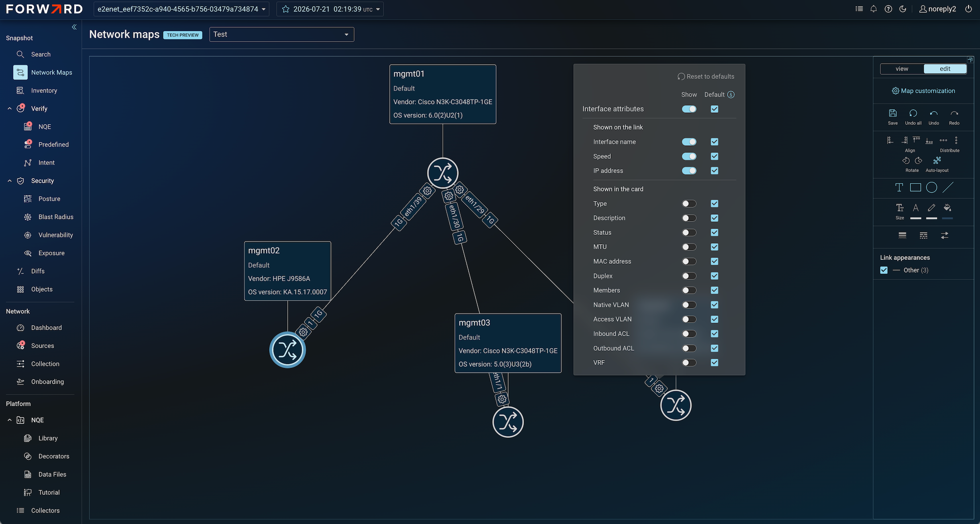The width and height of the screenshot is (980, 524).
Task: Open Blast Radius page
Action: (56, 217)
